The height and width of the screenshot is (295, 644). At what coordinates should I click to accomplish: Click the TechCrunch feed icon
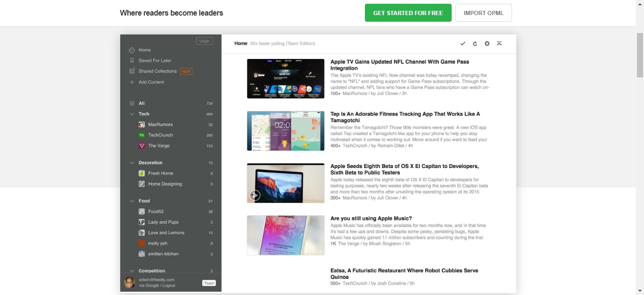point(142,135)
